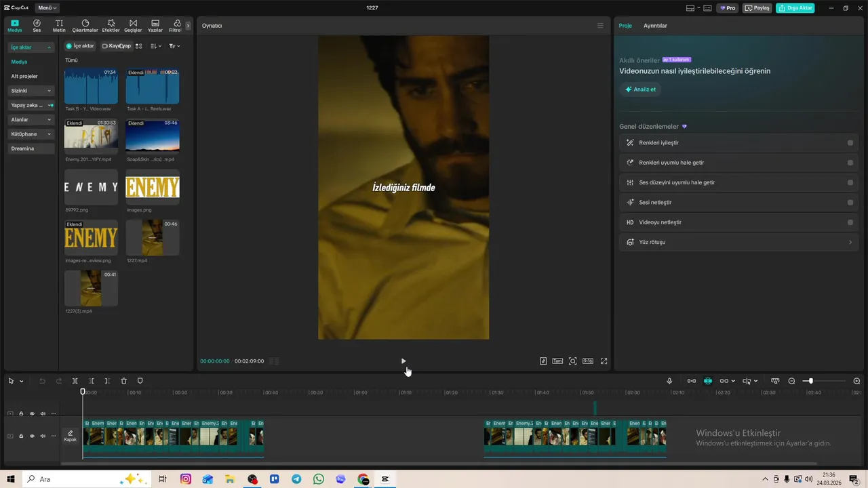This screenshot has height=488, width=868.
Task: Toggle lock on the main video track
Action: click(x=21, y=436)
